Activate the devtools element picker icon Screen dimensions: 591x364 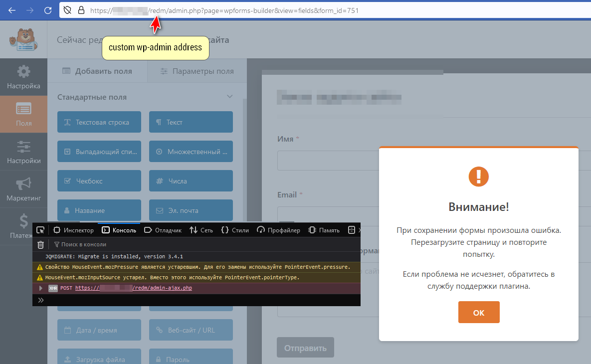40,230
